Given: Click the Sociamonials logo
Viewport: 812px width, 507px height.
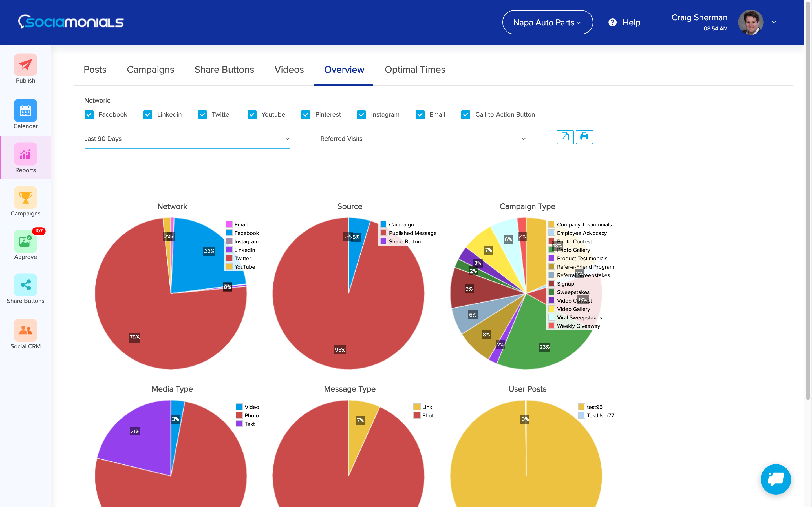Looking at the screenshot, I should click(x=71, y=22).
